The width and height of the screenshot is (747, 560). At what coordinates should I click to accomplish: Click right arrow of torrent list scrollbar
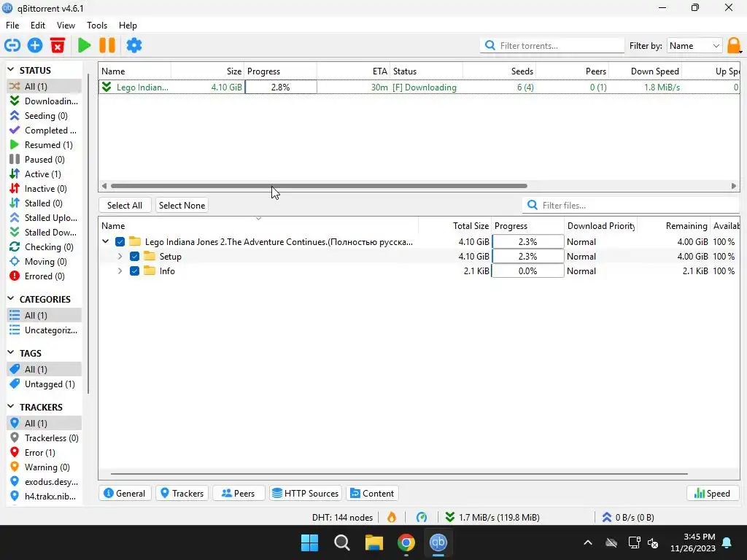734,186
